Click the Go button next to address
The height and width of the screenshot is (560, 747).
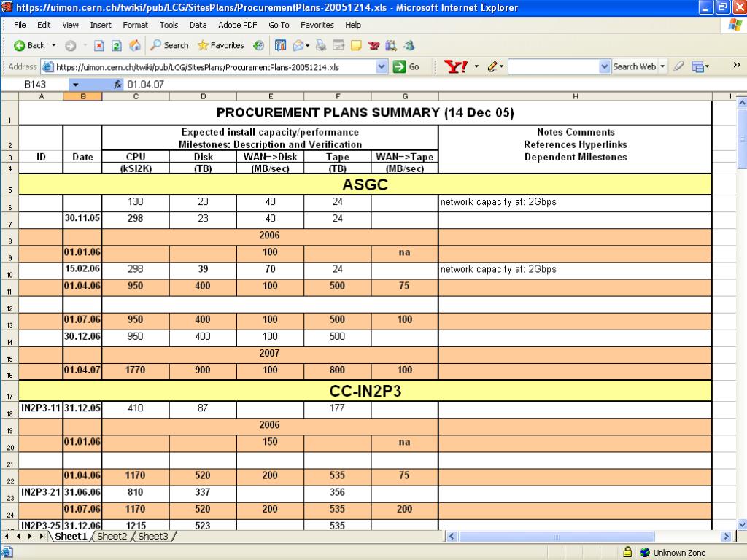tap(406, 67)
